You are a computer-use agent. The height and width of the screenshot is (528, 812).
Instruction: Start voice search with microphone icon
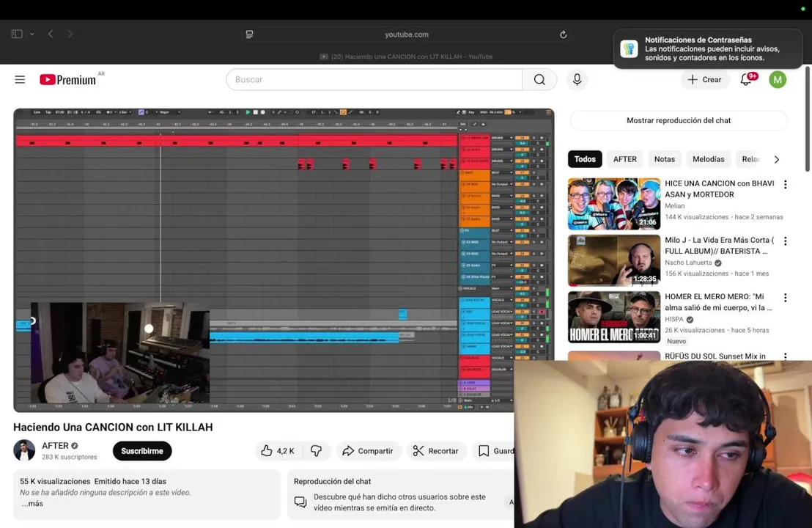[577, 79]
